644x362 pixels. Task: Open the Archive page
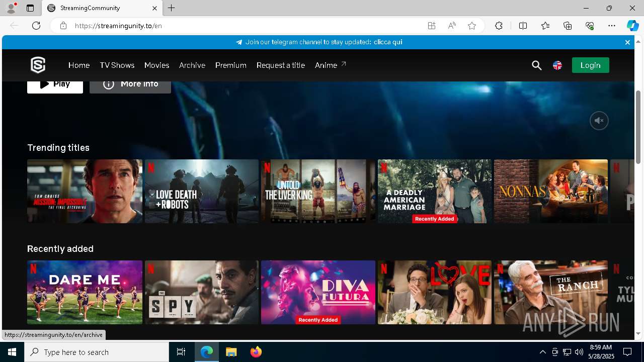[x=192, y=65]
